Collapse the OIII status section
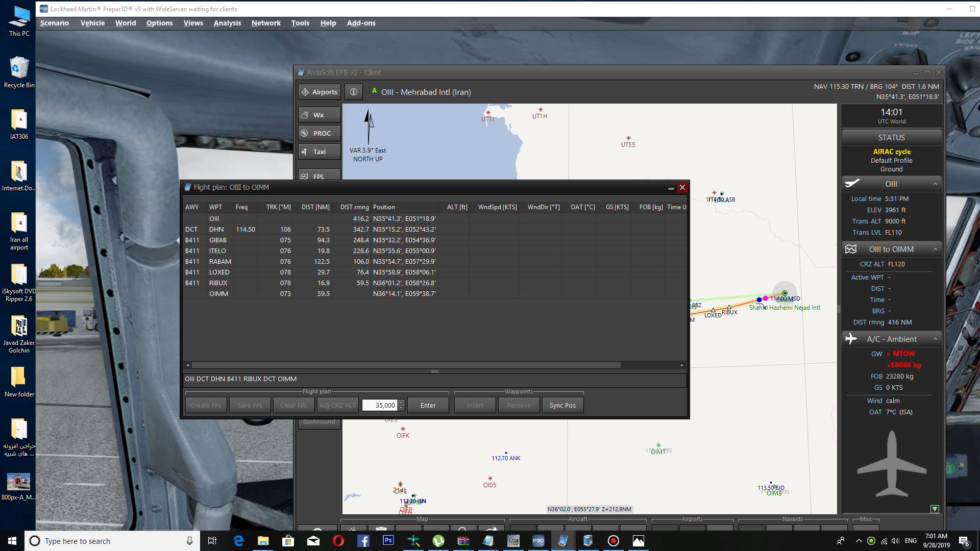Viewport: 980px width, 551px height. [935, 184]
